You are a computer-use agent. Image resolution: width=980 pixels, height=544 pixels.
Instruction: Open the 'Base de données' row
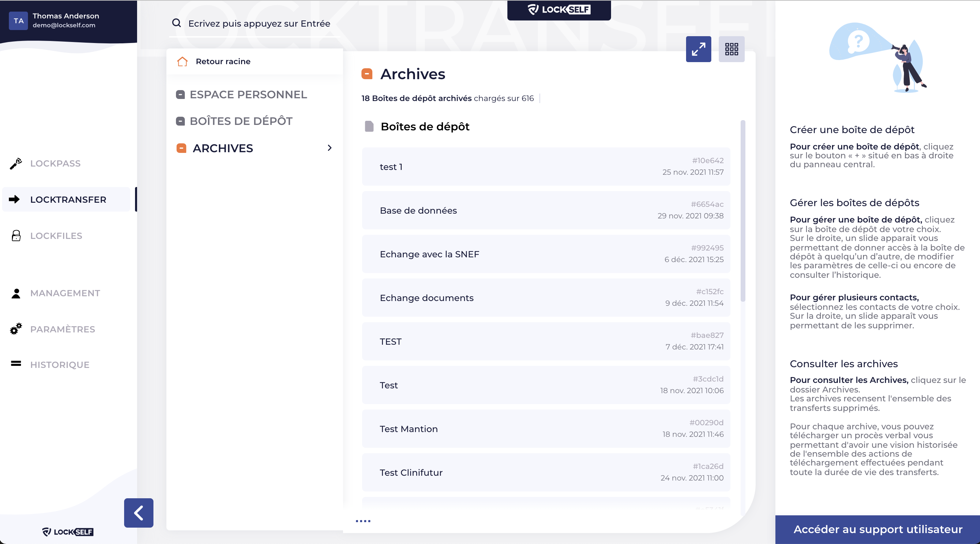(x=546, y=210)
